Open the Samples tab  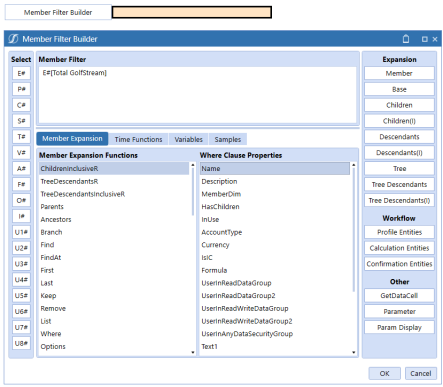click(228, 139)
